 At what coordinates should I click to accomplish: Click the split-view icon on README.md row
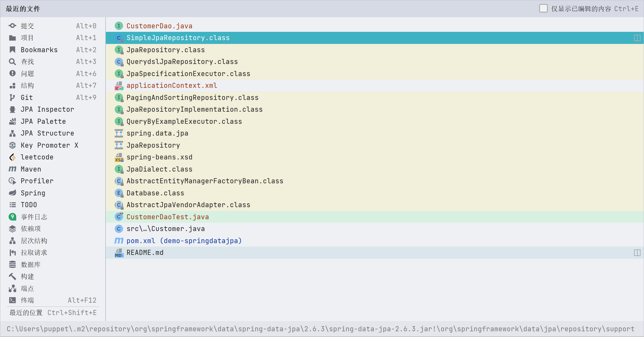click(x=637, y=253)
